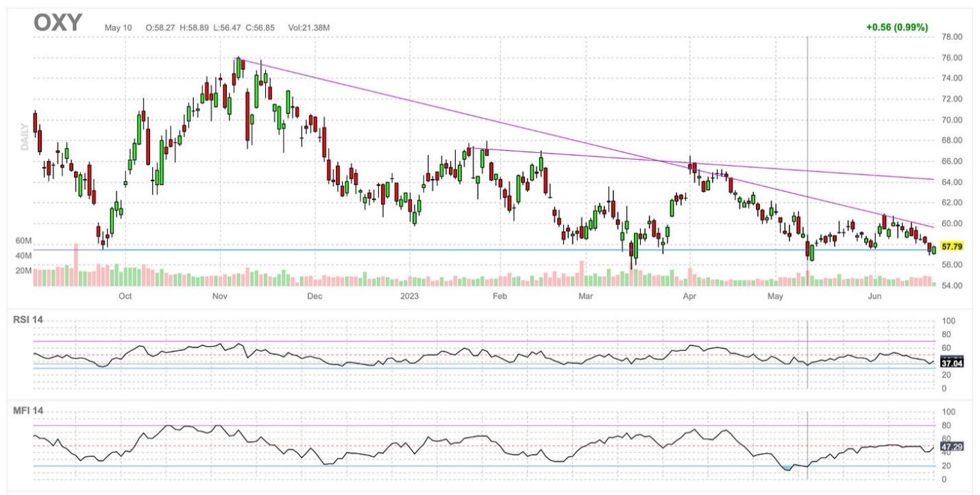Click the 60M volume axis label
Screen dimensions: 980x495
[x=24, y=241]
